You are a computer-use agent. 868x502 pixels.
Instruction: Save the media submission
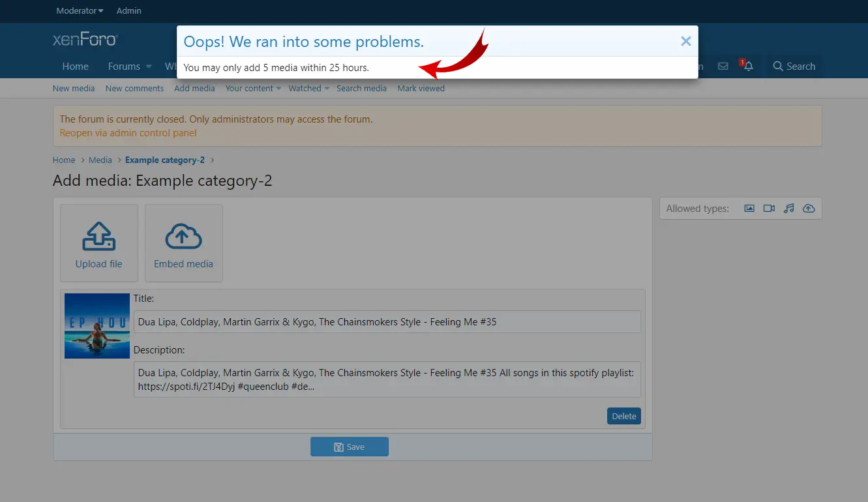coord(350,447)
